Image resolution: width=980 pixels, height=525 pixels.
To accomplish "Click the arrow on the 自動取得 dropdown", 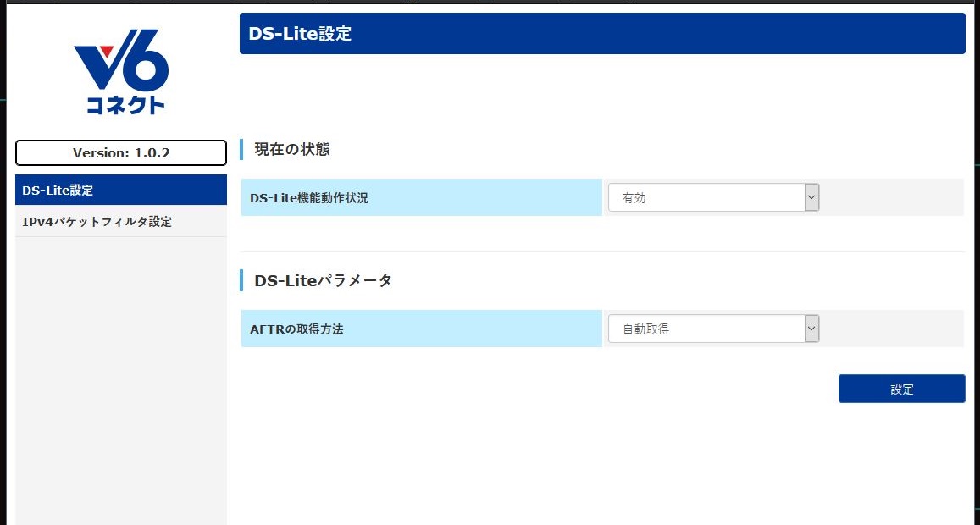I will coord(811,329).
